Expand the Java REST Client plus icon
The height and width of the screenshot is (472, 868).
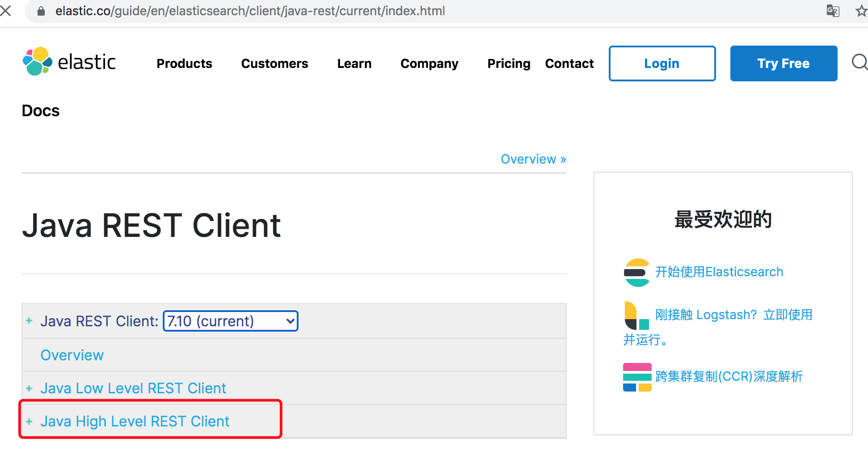tap(29, 321)
